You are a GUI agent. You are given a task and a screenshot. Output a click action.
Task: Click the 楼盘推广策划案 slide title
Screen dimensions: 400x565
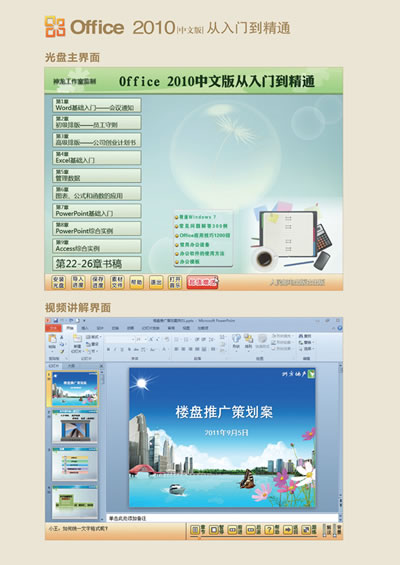224,412
